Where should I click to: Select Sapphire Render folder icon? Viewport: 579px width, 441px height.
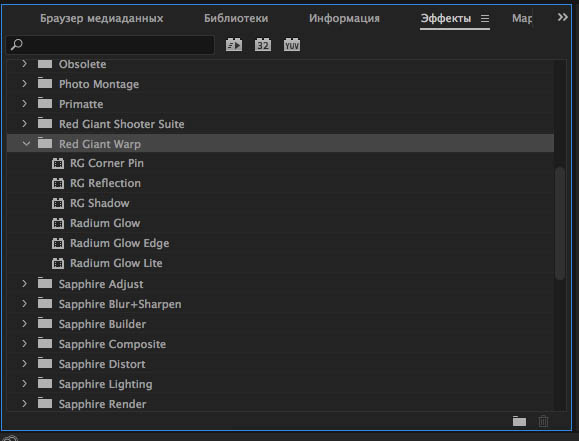[x=45, y=403]
